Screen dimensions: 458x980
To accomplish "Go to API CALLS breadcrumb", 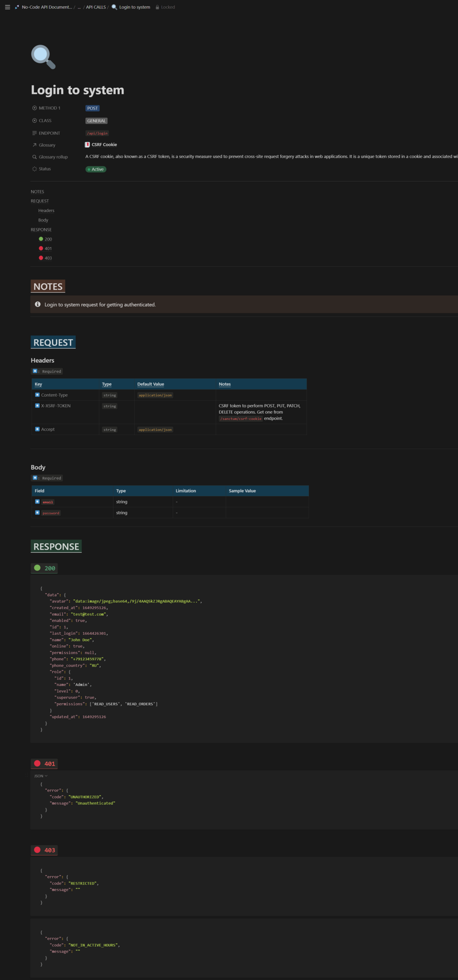I will 96,7.
